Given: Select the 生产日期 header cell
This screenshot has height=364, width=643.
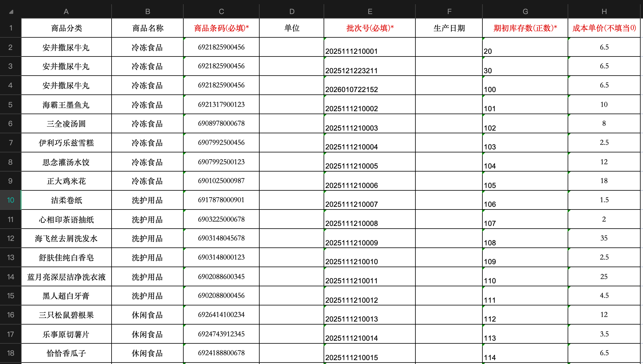Looking at the screenshot, I should (x=449, y=28).
